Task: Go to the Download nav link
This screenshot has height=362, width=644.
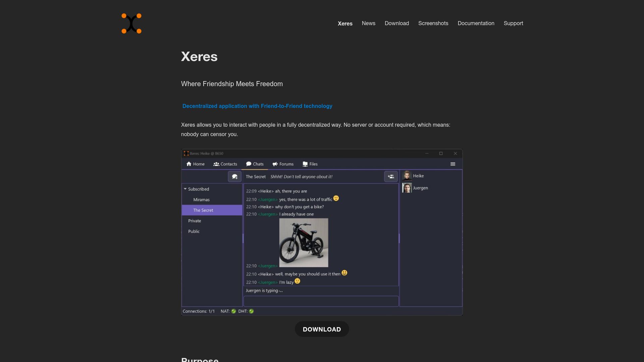Action: (x=396, y=23)
